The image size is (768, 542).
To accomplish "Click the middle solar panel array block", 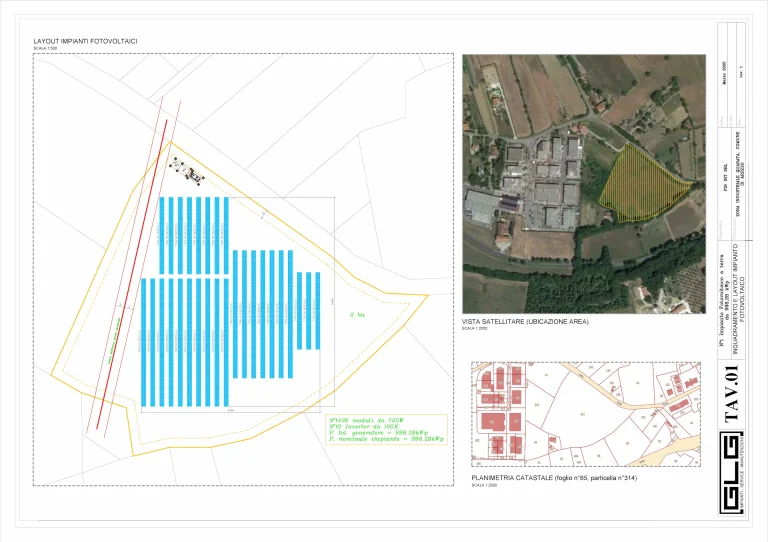I will point(261,313).
